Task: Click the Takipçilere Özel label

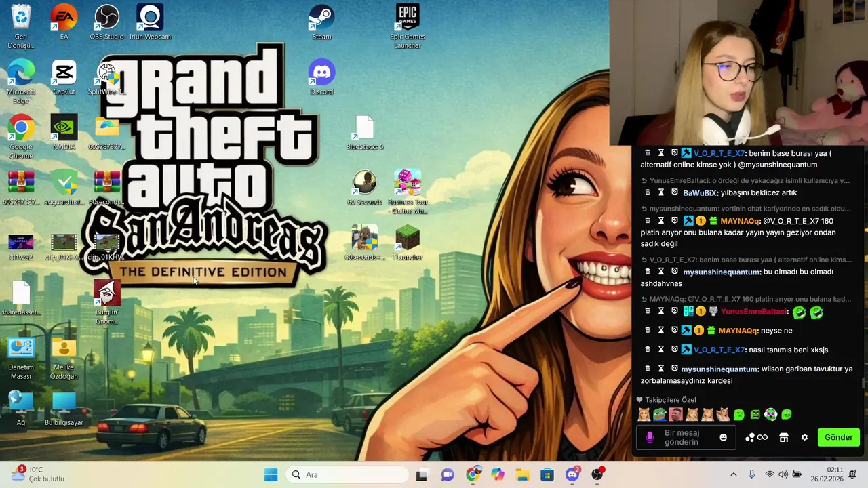Action: 671,400
